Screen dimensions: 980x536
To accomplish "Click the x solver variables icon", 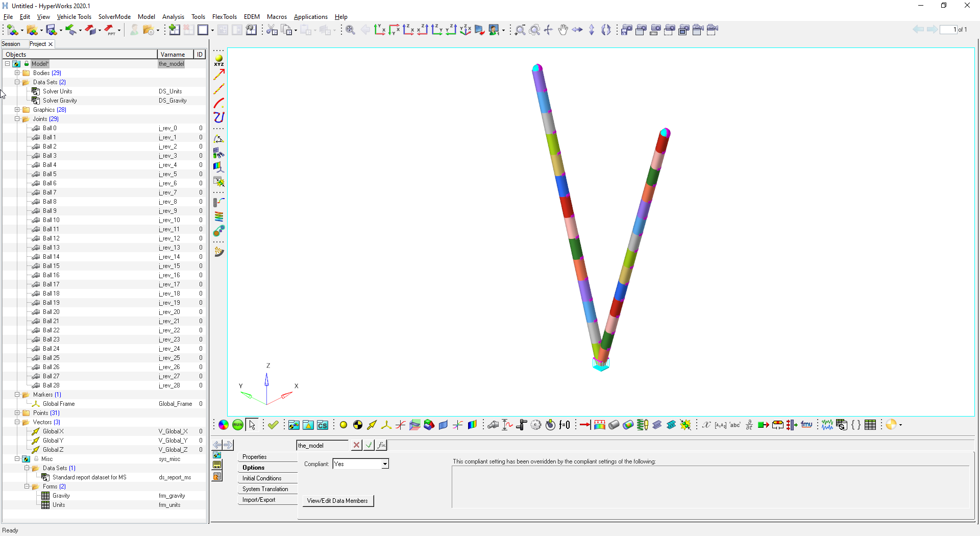I will click(706, 425).
